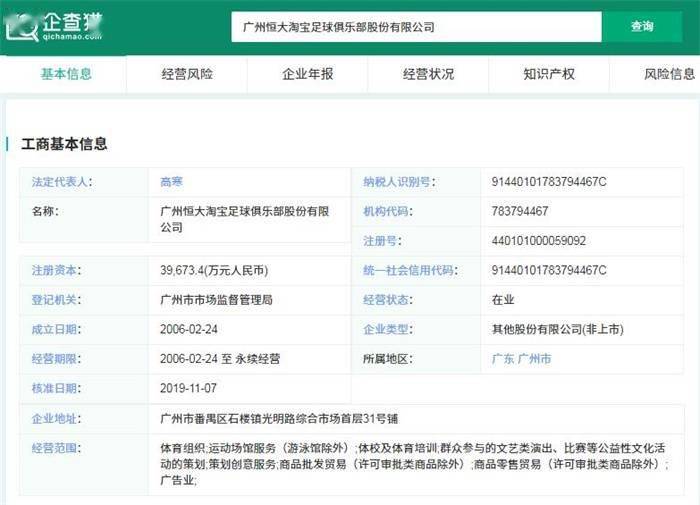Click the 广东 广州市 region link
700x505 pixels.
tap(521, 359)
